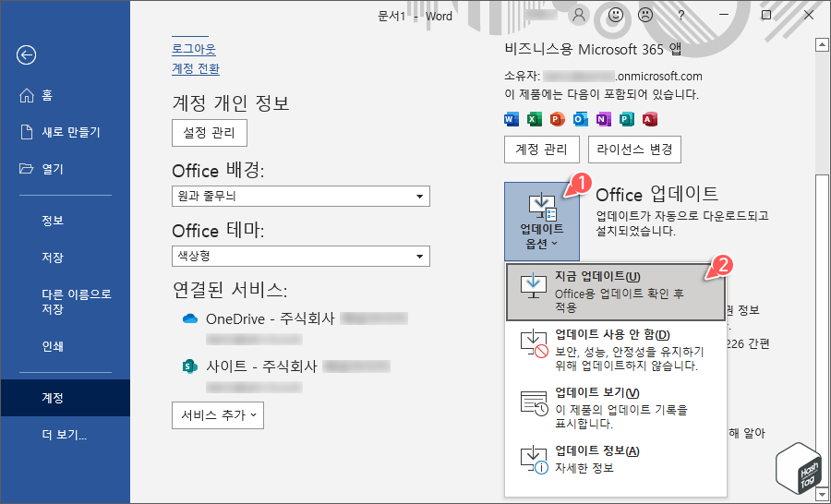Go back using the back arrow icon
Image resolution: width=831 pixels, height=504 pixels.
tap(26, 54)
